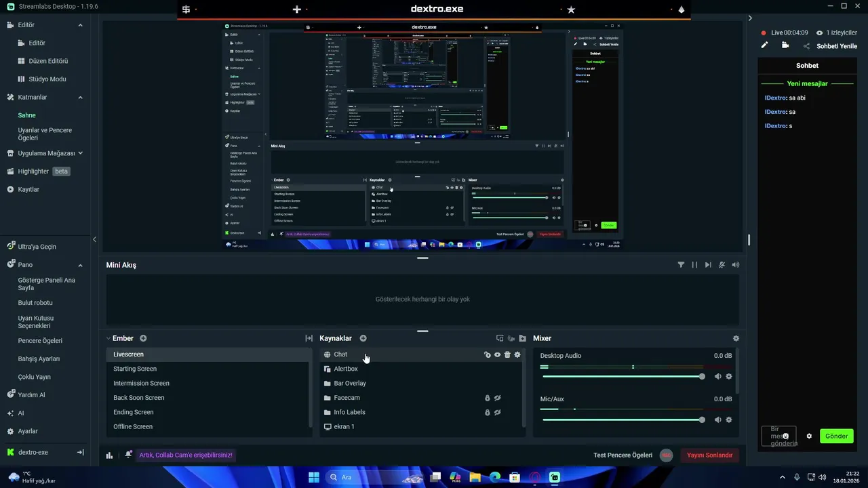
Task: Click the Collab Cam notification banner
Action: pos(186,455)
